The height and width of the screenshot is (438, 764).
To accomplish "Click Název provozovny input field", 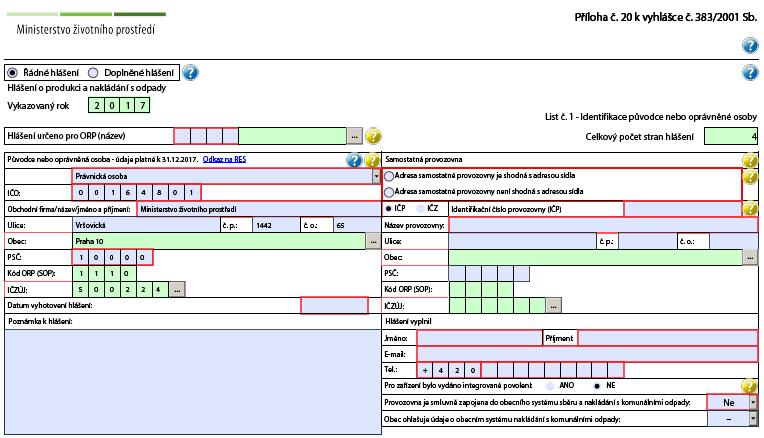I will (x=603, y=225).
